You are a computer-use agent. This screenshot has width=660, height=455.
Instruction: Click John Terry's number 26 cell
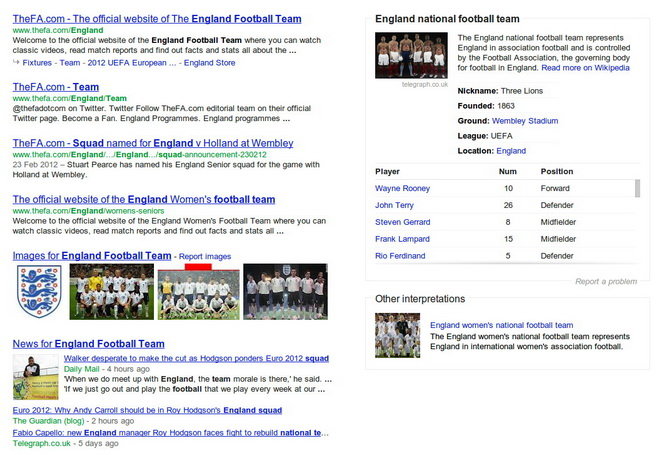click(508, 205)
